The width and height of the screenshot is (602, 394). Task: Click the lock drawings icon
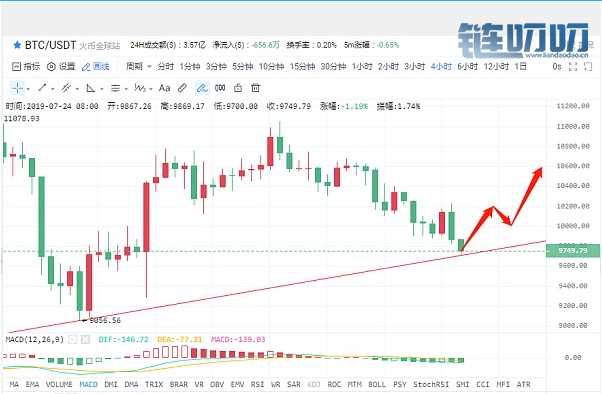[238, 88]
